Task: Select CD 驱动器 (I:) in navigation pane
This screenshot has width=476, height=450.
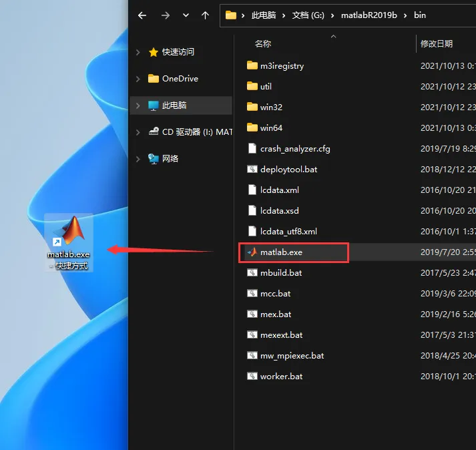Action: coord(198,132)
